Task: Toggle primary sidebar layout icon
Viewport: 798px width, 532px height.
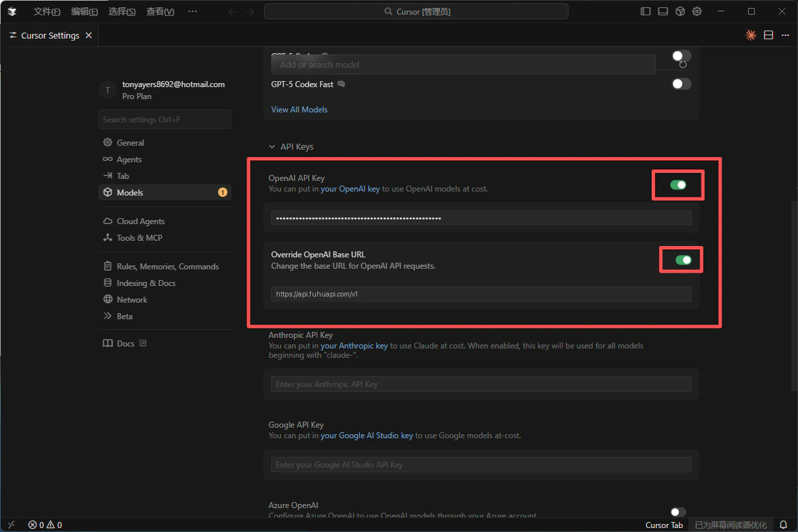Action: pos(646,11)
